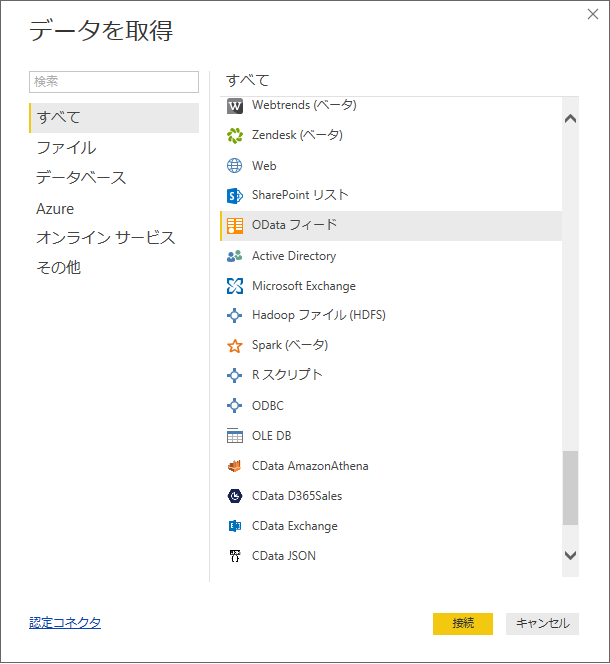Click the キャンセル button
This screenshot has width=610, height=664.
pyautogui.click(x=542, y=623)
